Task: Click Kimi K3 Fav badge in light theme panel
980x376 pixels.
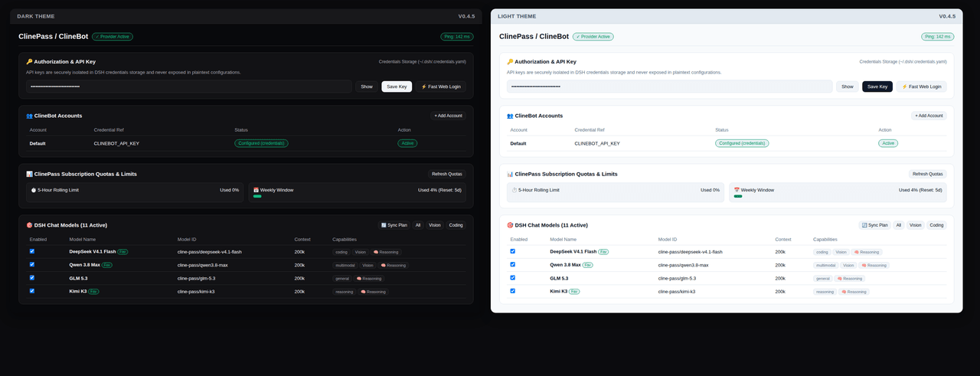Action: [x=574, y=292]
